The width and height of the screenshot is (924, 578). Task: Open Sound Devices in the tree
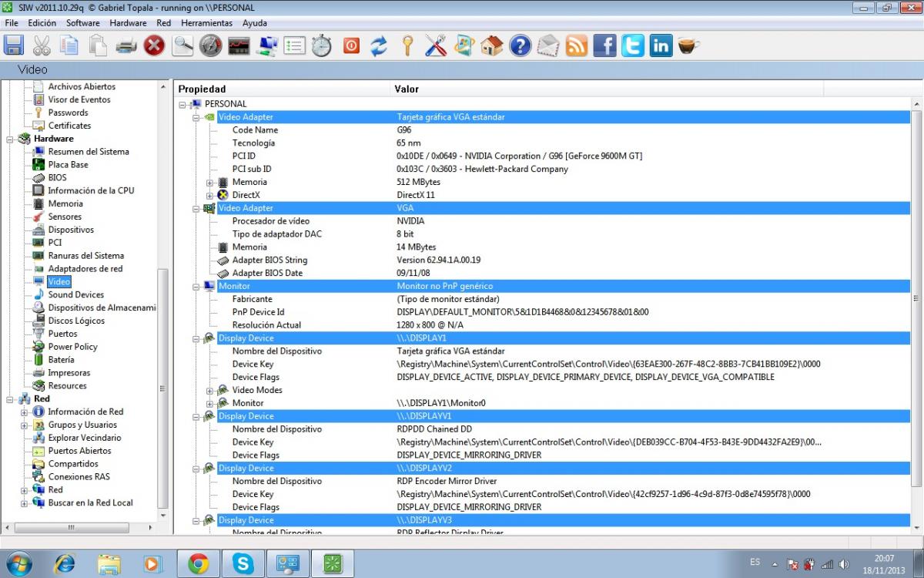point(75,294)
